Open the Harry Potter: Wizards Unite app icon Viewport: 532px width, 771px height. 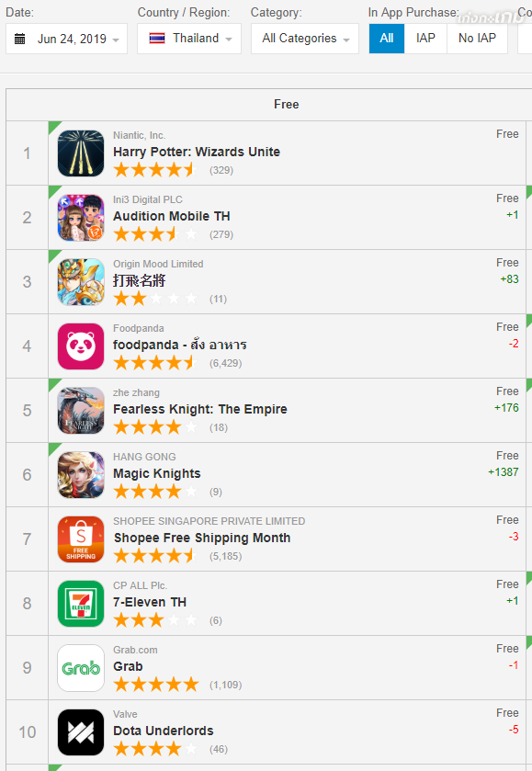coord(81,153)
